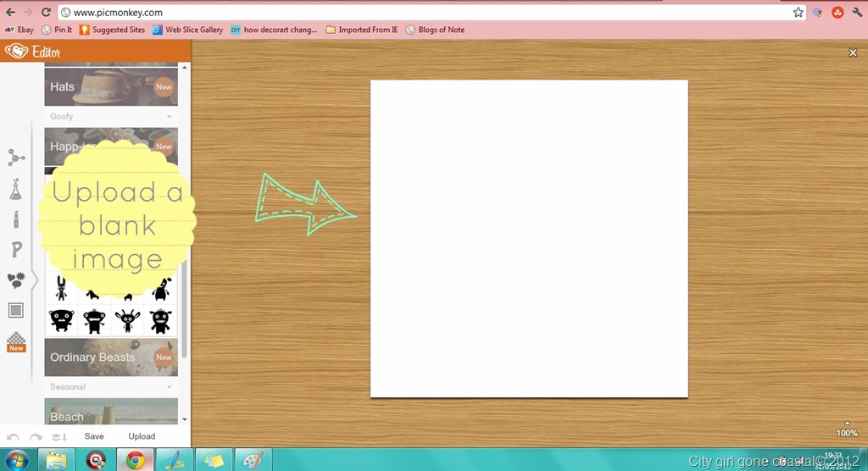The image size is (868, 471).
Task: Upload a new image
Action: coord(142,436)
